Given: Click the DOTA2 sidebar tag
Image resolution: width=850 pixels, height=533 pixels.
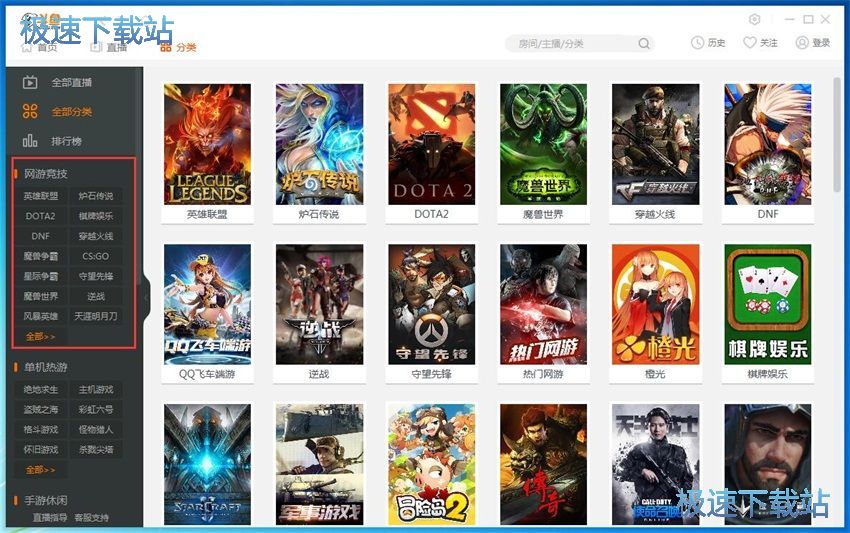Looking at the screenshot, I should click(x=41, y=216).
